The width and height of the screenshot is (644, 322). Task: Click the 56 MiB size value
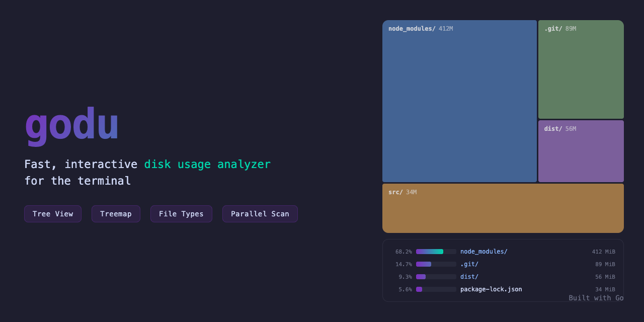605,277
